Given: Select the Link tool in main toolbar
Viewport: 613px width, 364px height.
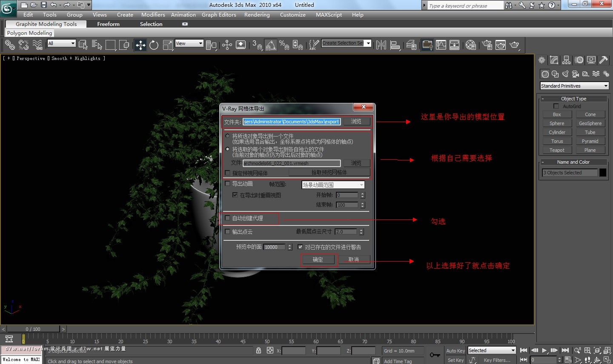Looking at the screenshot, I should pos(10,45).
